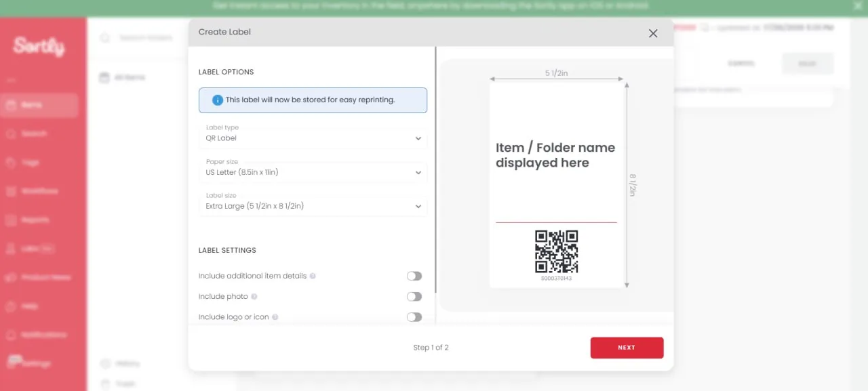Click the blurred Cancel button behind the dialog
The image size is (868, 391).
click(x=741, y=64)
